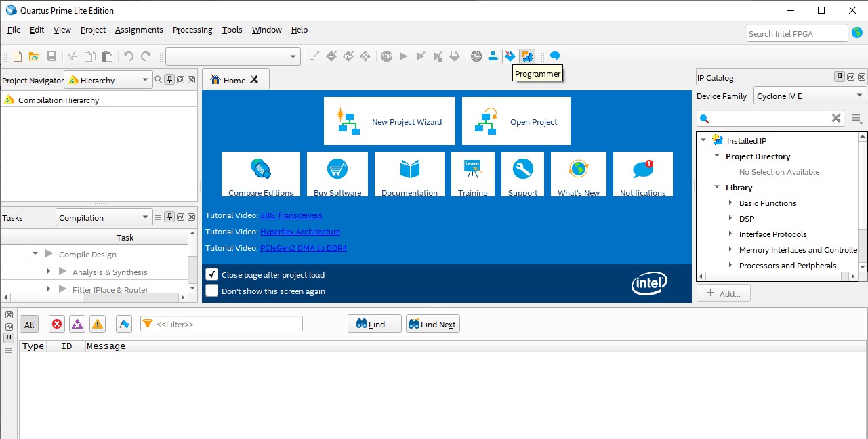Click the Find Next button
The width and height of the screenshot is (868, 439).
[x=433, y=324]
